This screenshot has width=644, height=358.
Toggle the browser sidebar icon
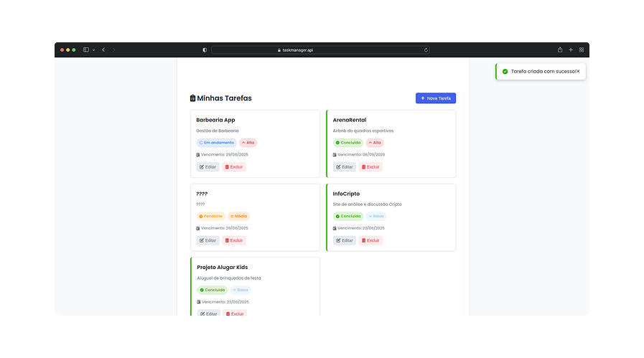coord(86,50)
